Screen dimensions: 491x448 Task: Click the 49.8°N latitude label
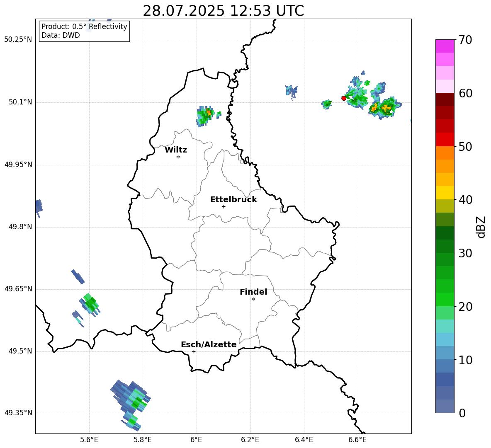coord(20,227)
